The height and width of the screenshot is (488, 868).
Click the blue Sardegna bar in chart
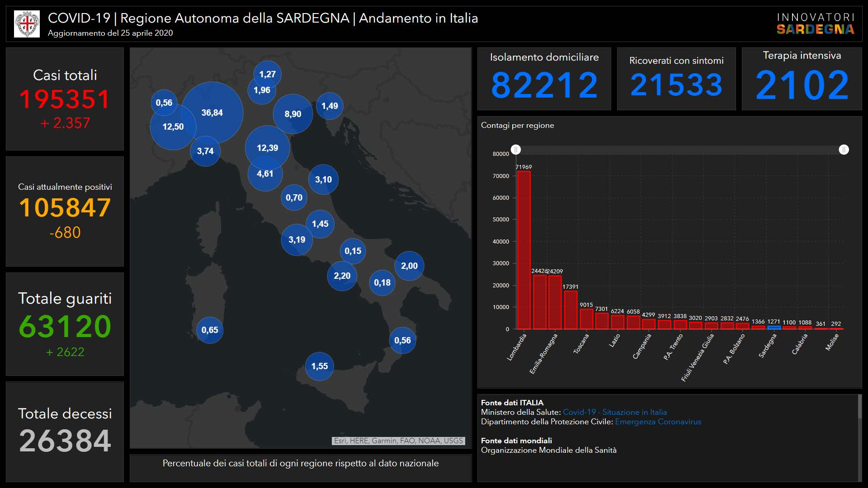[x=774, y=327]
